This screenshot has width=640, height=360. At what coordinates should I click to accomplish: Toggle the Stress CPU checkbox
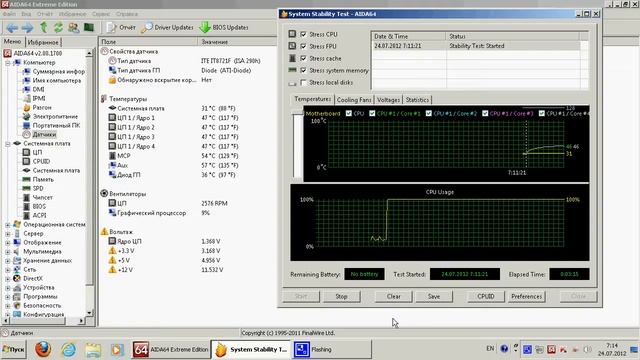(303, 34)
